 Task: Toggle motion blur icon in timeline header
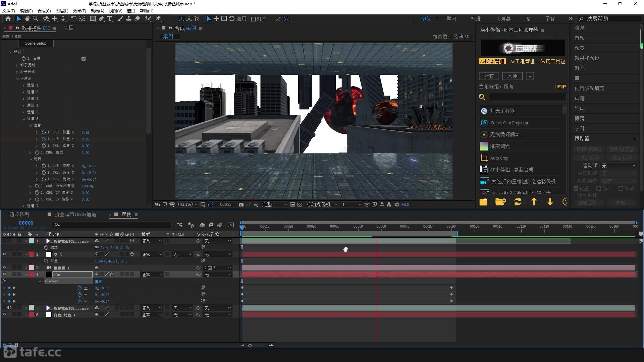pyautogui.click(x=220, y=225)
